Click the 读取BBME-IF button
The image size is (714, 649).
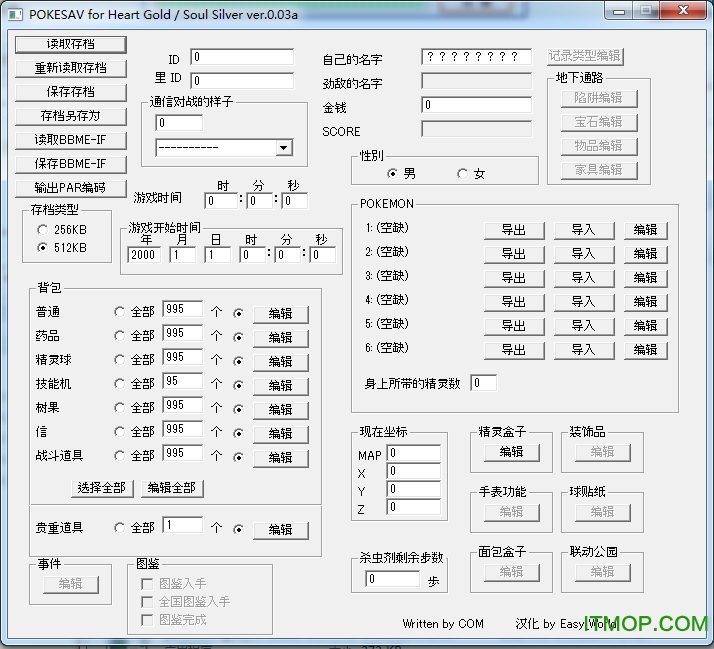(x=71, y=140)
